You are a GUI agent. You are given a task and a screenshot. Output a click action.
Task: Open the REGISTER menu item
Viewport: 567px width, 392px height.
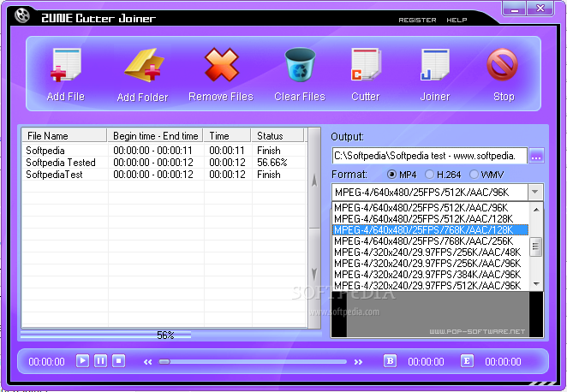tap(417, 21)
